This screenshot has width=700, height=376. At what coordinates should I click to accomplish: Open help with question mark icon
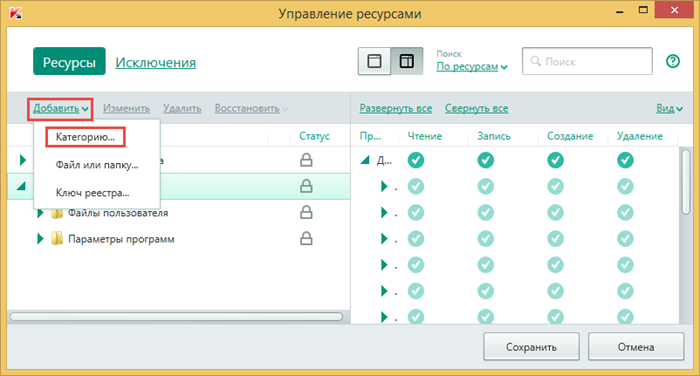point(673,61)
